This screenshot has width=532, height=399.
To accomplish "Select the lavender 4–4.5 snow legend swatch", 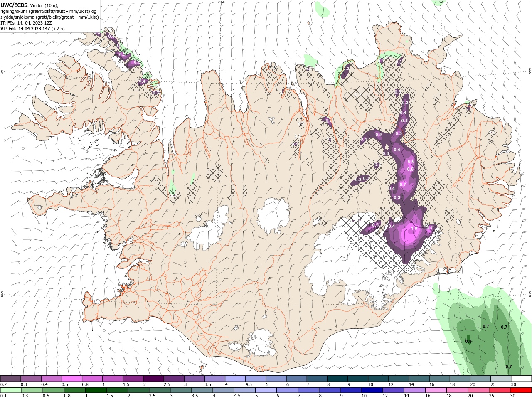I will (x=234, y=379).
